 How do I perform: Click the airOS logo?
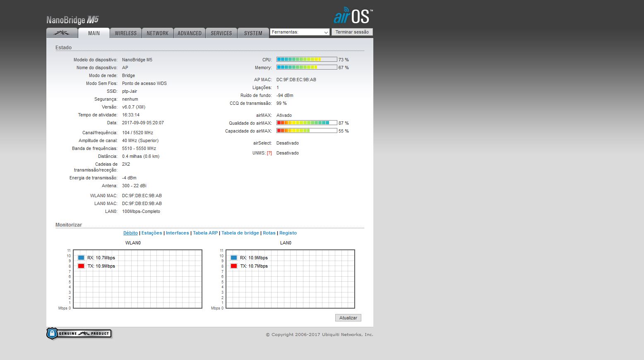353,16
